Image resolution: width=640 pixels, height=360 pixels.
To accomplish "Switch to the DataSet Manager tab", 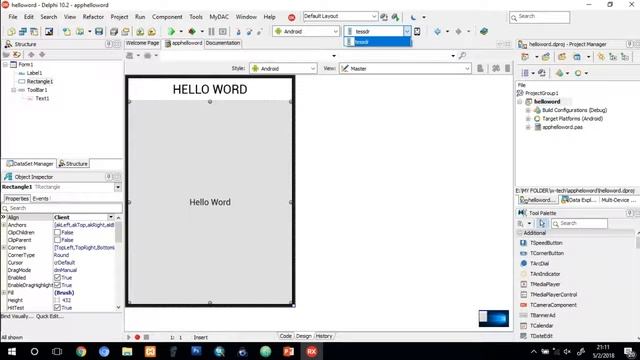I will coord(30,164).
